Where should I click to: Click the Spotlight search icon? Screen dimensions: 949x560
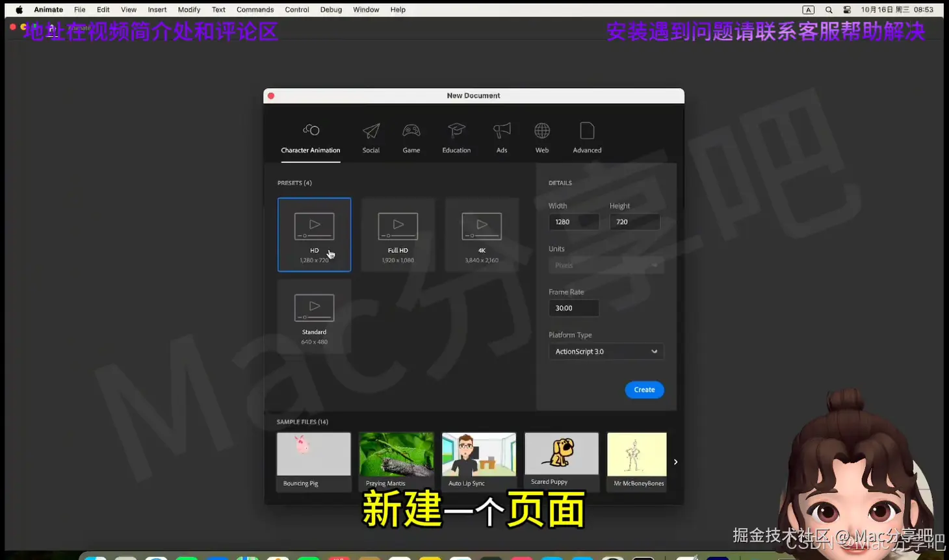pyautogui.click(x=828, y=9)
